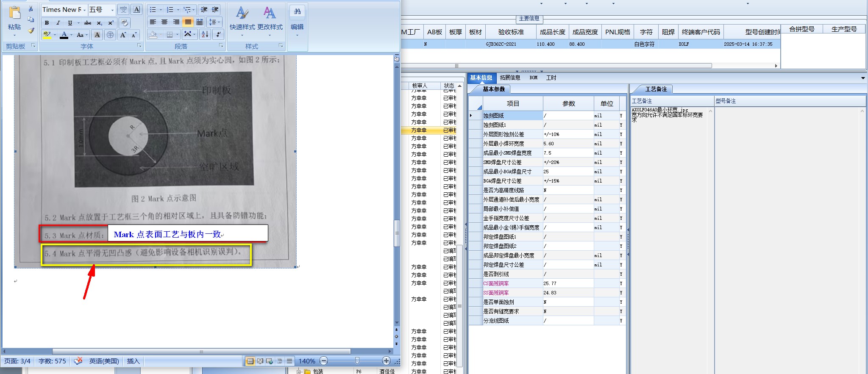Viewport: 868px width, 374px height.
Task: Toggle Italic formatting
Action: tap(58, 23)
